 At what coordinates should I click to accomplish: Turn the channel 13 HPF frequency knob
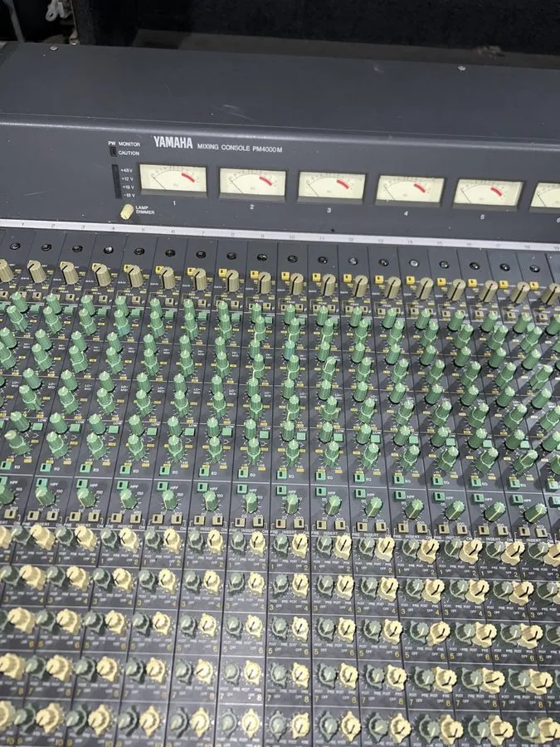tap(413, 508)
